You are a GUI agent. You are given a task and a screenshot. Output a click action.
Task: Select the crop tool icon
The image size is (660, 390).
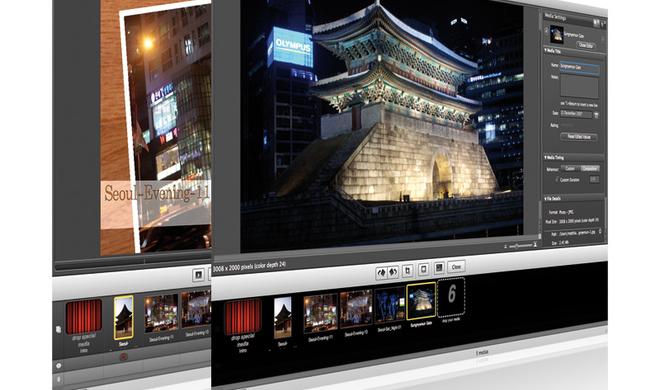[x=407, y=271]
